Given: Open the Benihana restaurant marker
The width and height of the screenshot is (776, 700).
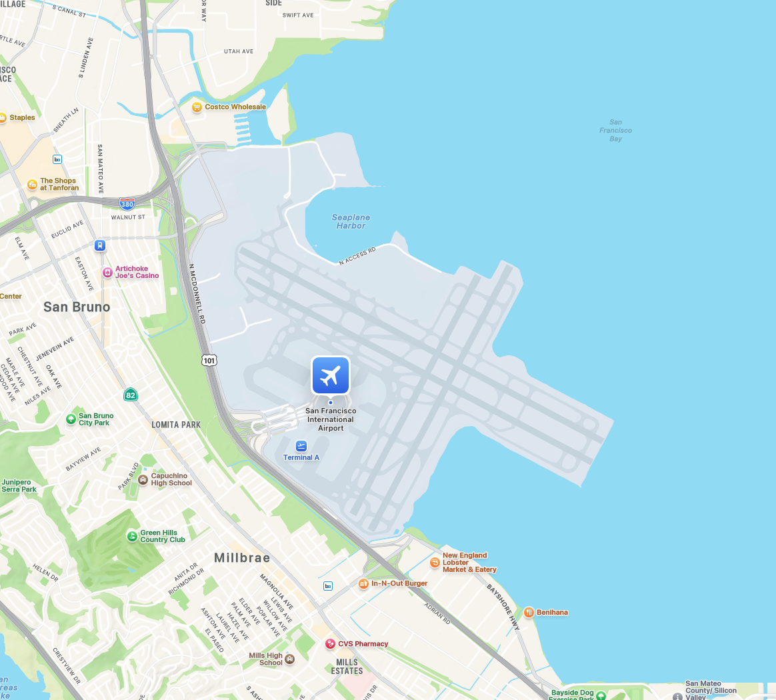Looking at the screenshot, I should (x=529, y=613).
